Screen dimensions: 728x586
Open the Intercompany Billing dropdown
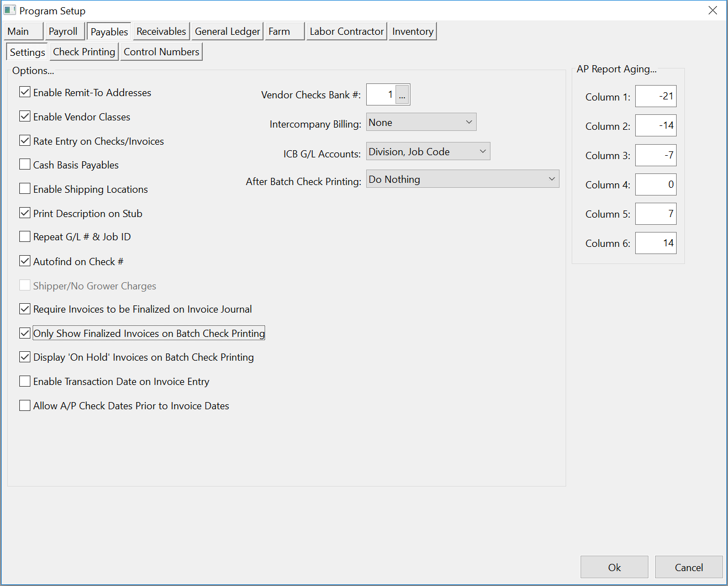click(x=421, y=122)
